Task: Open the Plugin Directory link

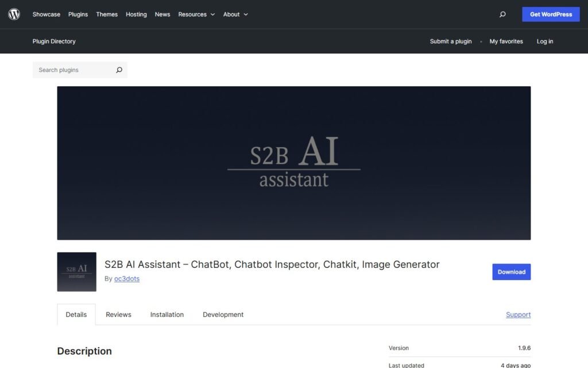Action: [x=54, y=41]
